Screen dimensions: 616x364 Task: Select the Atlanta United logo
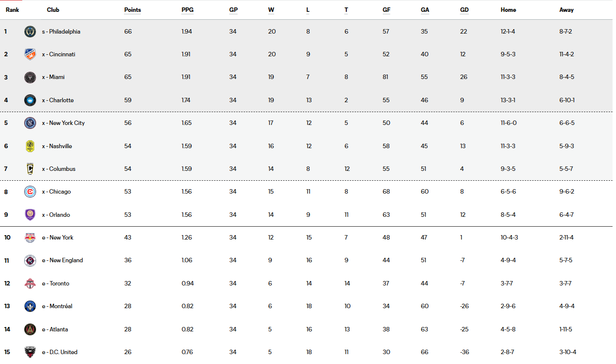click(30, 329)
